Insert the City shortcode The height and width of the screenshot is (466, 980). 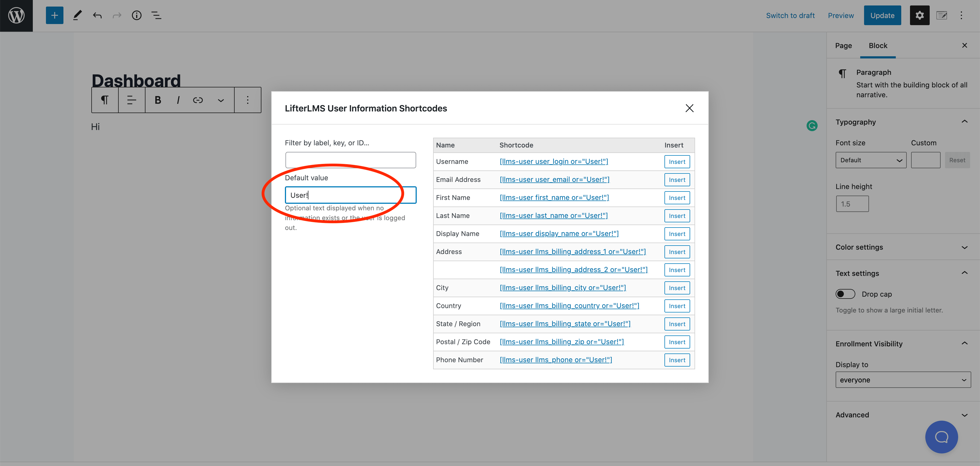point(677,288)
